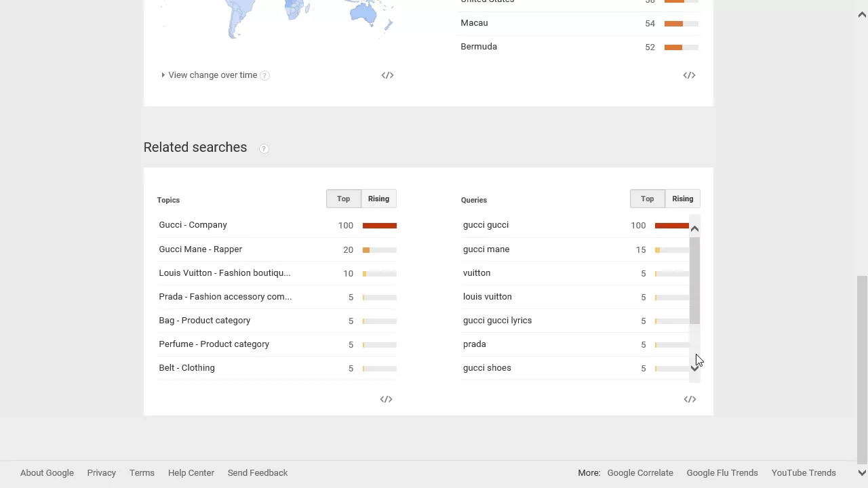Open embed code icon under the regions list
Viewport: 868px width, 488px height.
coord(689,75)
